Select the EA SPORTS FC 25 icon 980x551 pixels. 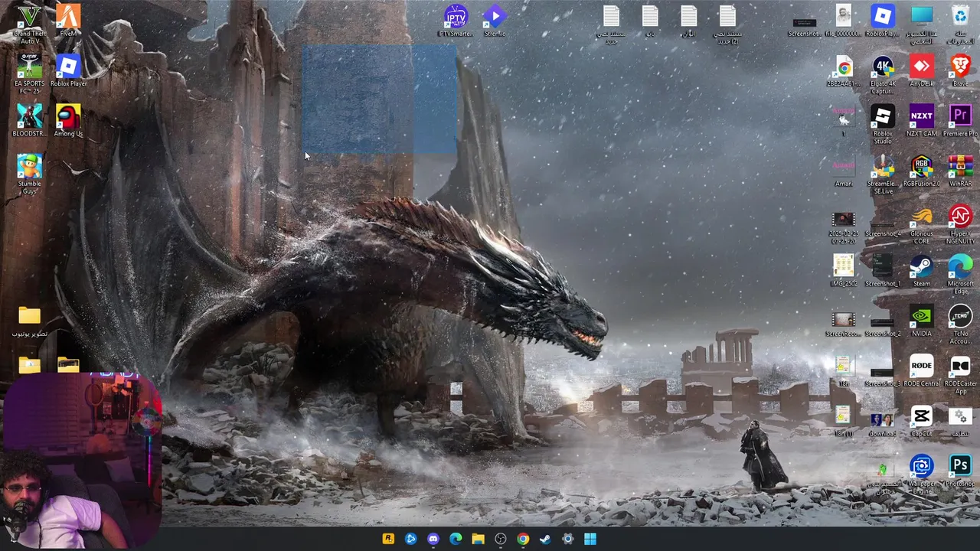click(x=29, y=74)
